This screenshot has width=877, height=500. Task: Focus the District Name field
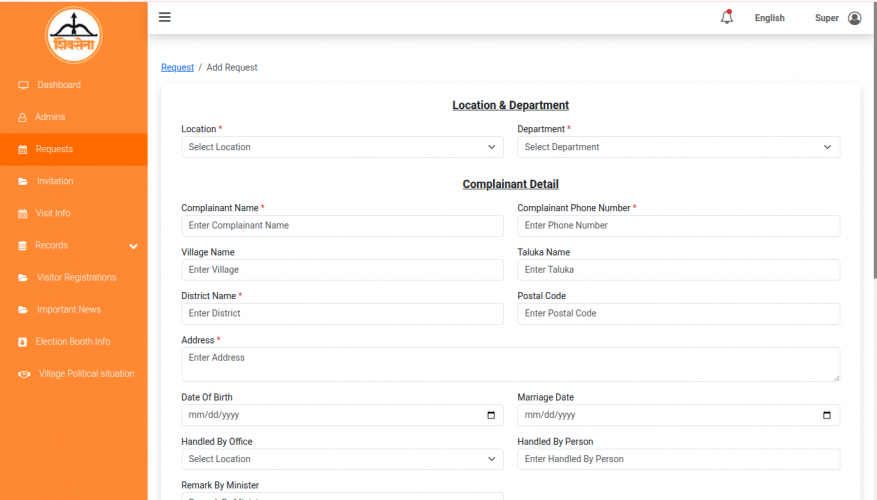tap(342, 314)
